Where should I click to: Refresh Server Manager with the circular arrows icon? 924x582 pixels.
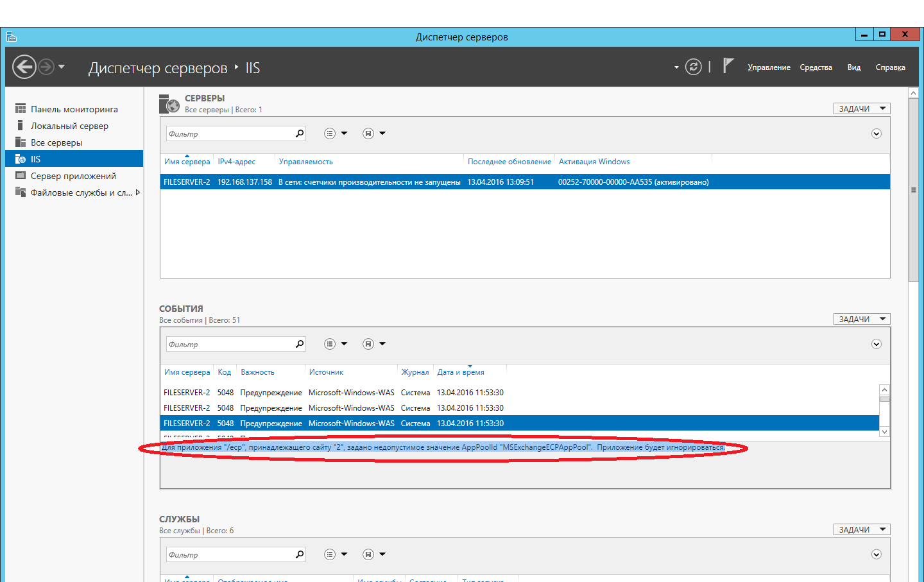(694, 67)
